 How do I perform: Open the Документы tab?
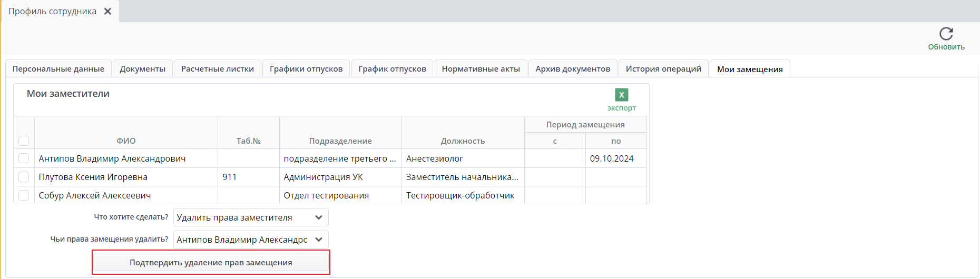[x=142, y=68]
